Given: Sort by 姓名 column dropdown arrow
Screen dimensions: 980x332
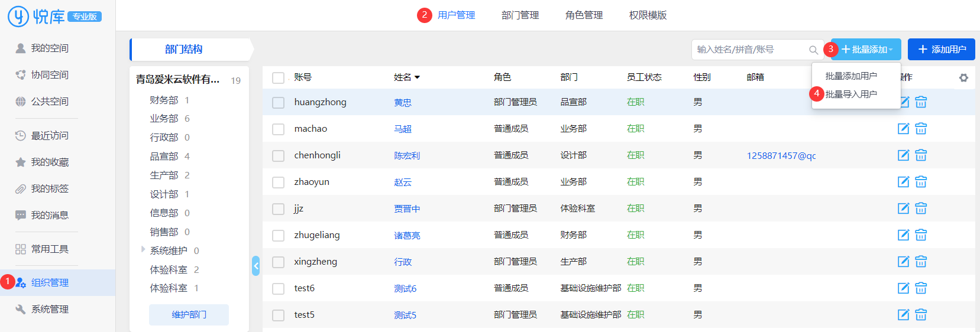Looking at the screenshot, I should click(x=417, y=77).
